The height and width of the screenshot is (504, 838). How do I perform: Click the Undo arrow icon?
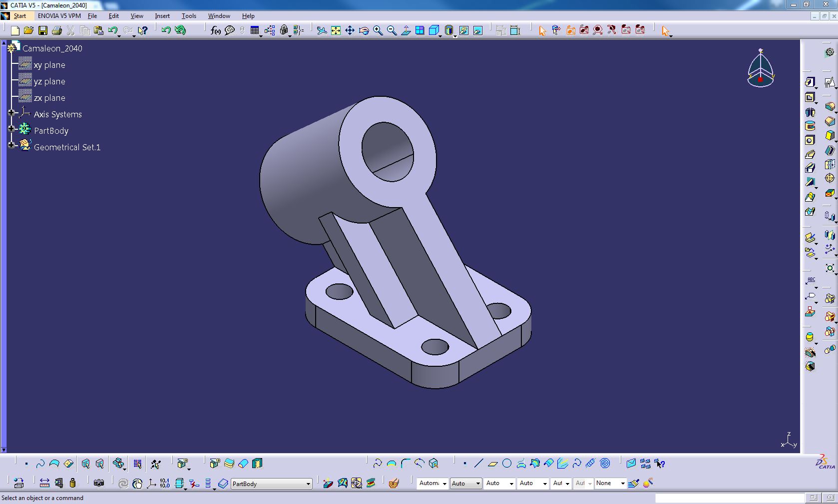click(x=112, y=30)
